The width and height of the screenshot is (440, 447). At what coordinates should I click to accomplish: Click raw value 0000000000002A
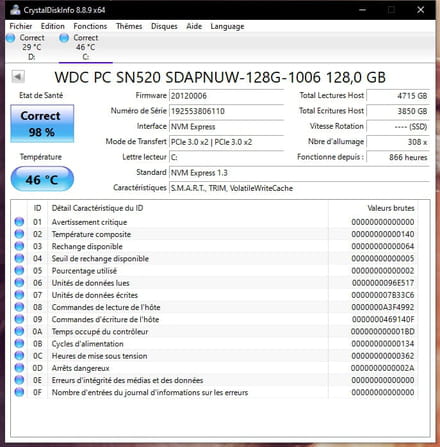(383, 368)
